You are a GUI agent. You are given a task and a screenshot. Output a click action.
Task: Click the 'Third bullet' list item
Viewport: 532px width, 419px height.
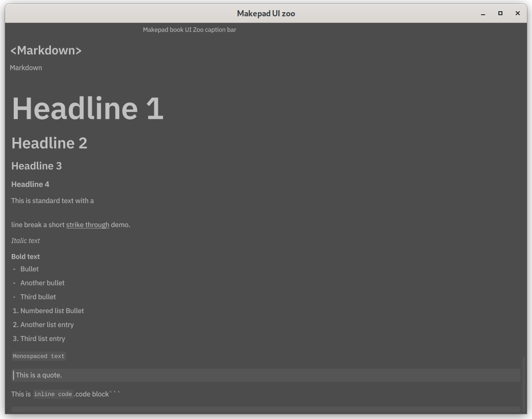(38, 296)
